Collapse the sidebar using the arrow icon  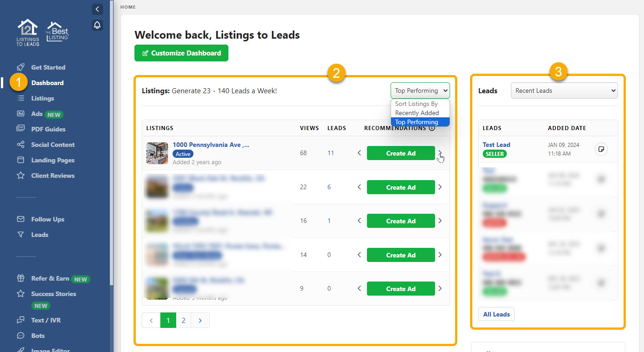pyautogui.click(x=97, y=9)
